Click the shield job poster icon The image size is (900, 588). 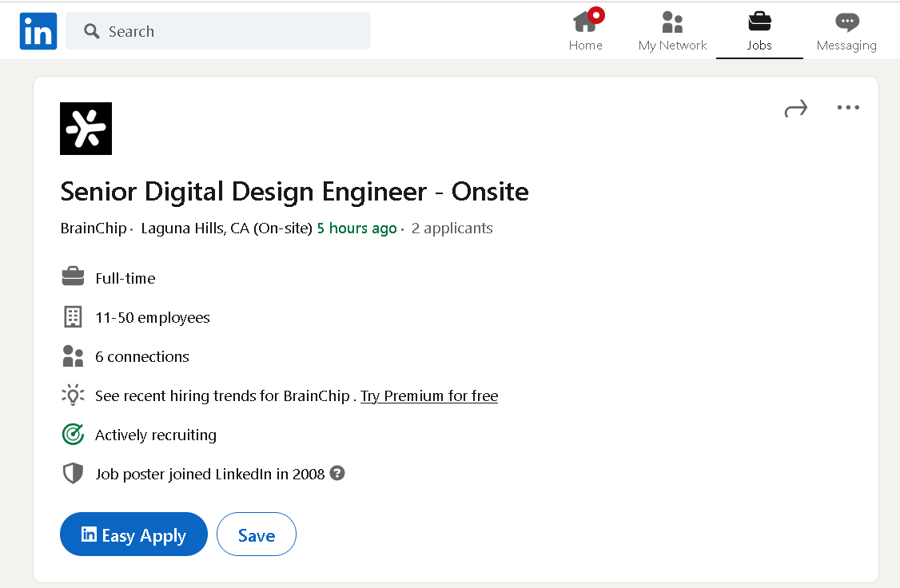click(x=73, y=474)
